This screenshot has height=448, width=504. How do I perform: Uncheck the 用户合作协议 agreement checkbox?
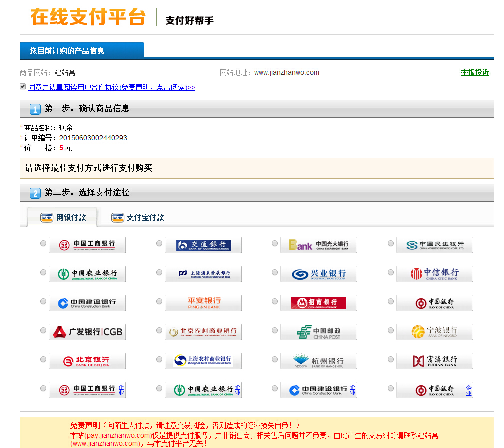tap(22, 86)
